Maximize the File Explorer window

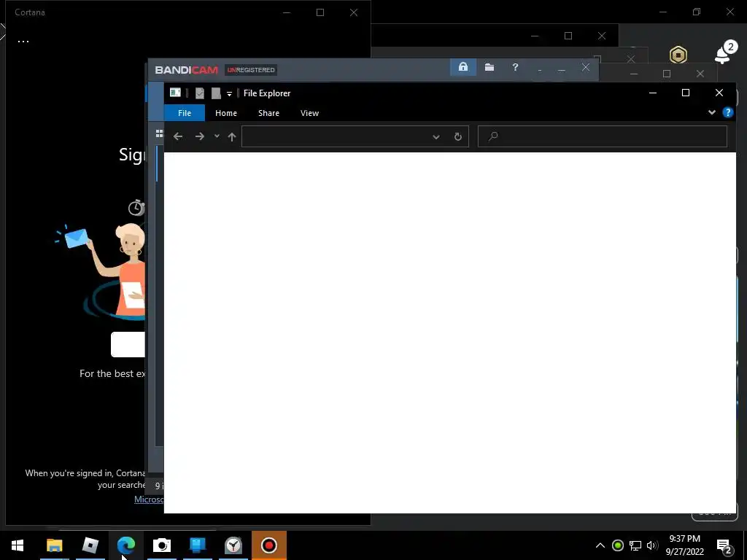point(686,93)
